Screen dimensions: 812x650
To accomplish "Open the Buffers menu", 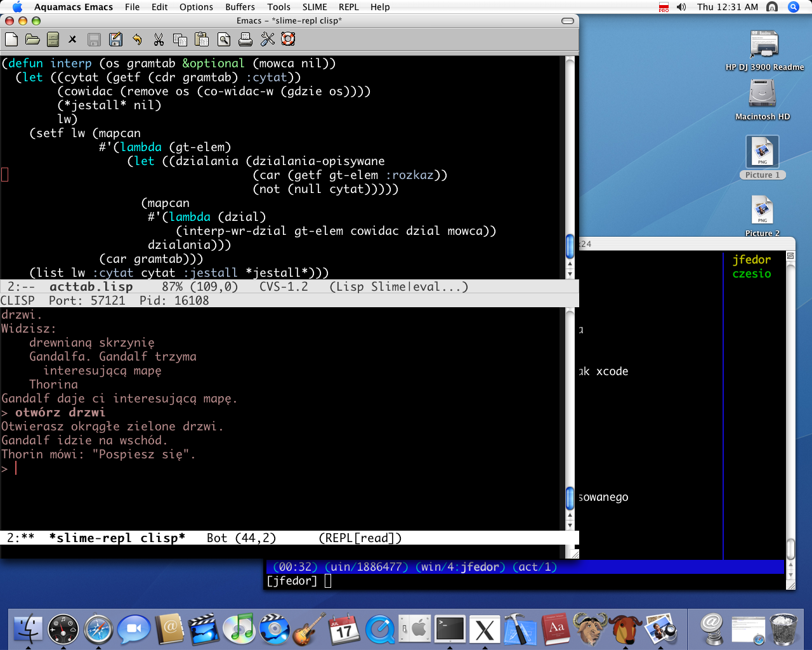I will 240,7.
